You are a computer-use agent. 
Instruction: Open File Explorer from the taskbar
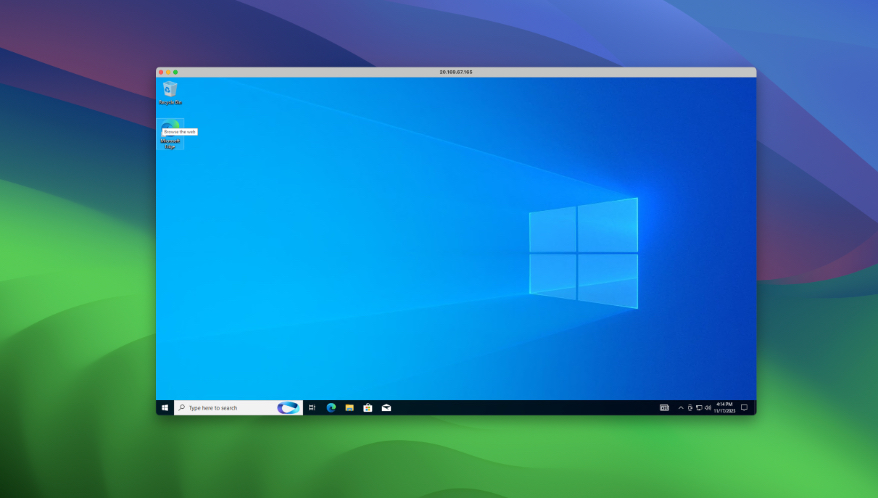pos(349,408)
